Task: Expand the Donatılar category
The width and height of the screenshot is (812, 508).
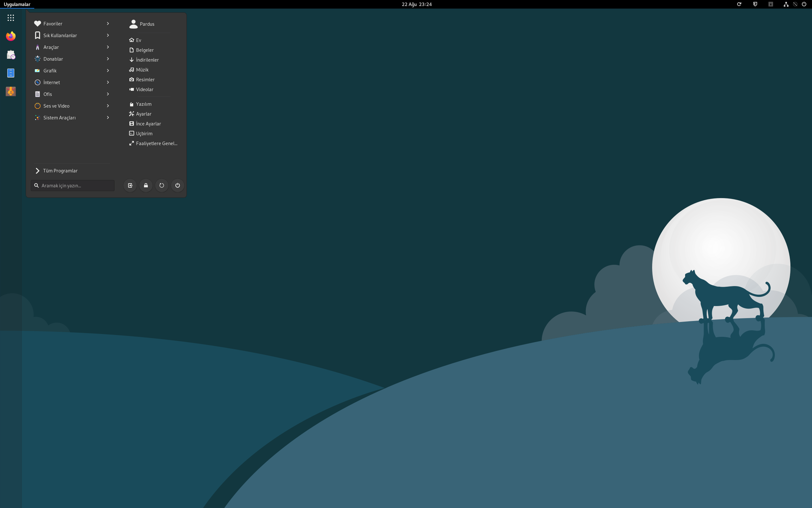Action: 72,59
